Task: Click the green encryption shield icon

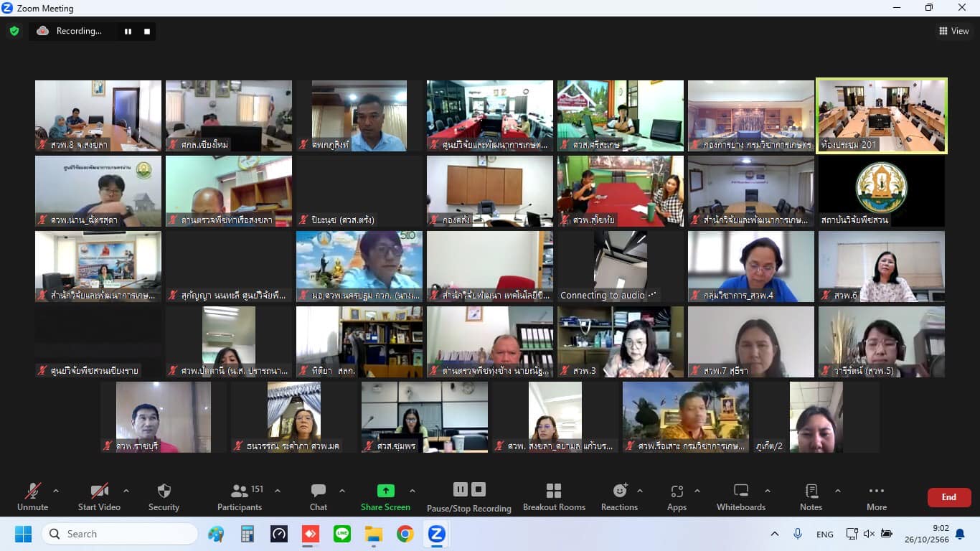Action: click(14, 31)
